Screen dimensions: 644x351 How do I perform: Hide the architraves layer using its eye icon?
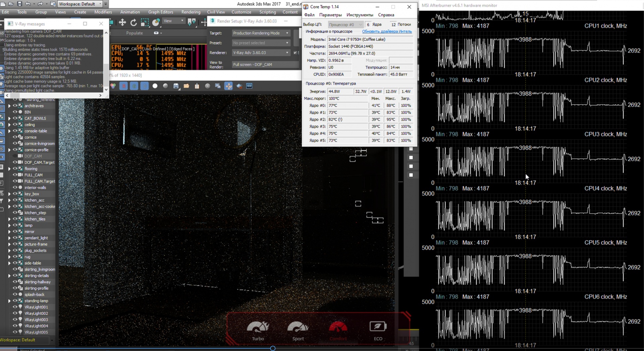15,106
